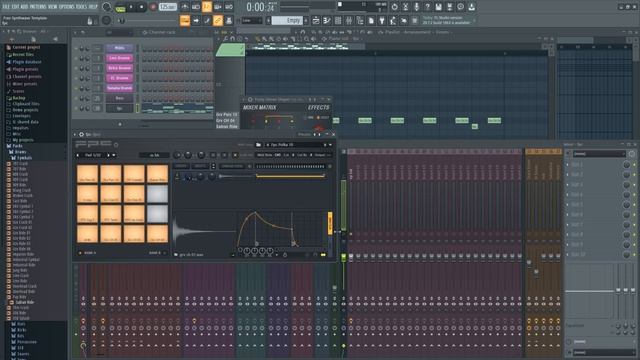Screen dimensions: 640x360
Task: Open the HELP menu
Action: [93, 7]
